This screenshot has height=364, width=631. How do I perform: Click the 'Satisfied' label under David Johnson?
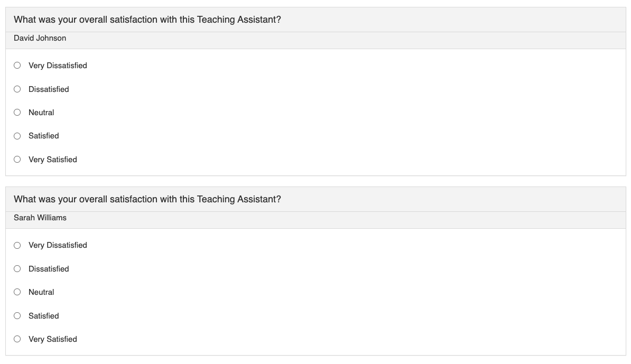coord(44,136)
